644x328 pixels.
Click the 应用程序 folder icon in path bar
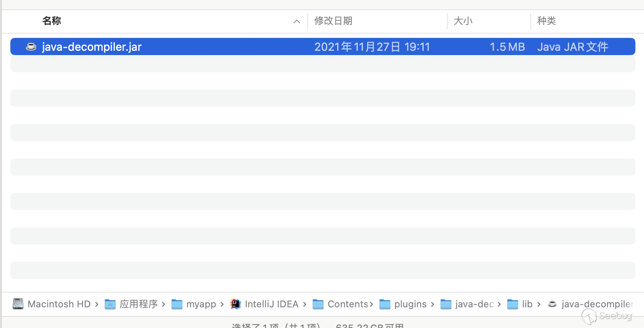click(110, 304)
